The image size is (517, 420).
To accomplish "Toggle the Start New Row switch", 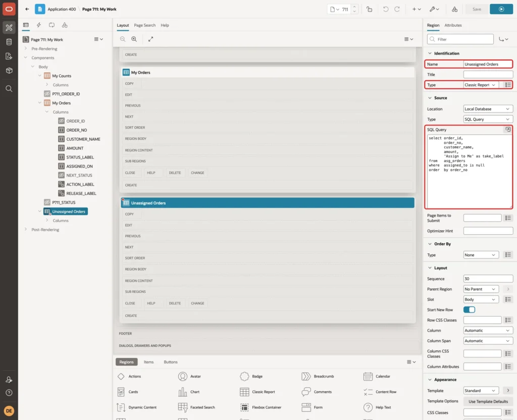I will click(x=469, y=309).
